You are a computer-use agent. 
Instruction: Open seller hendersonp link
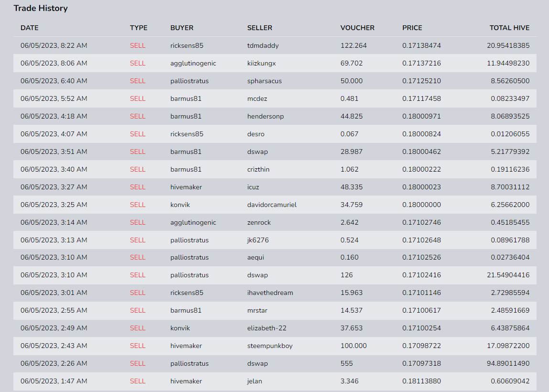pyautogui.click(x=265, y=116)
